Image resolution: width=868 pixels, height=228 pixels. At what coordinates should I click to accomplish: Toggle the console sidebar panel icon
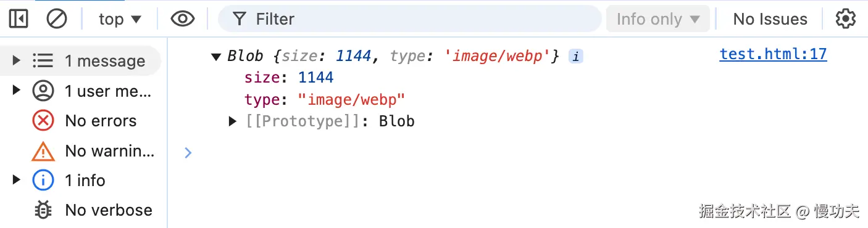[x=19, y=19]
